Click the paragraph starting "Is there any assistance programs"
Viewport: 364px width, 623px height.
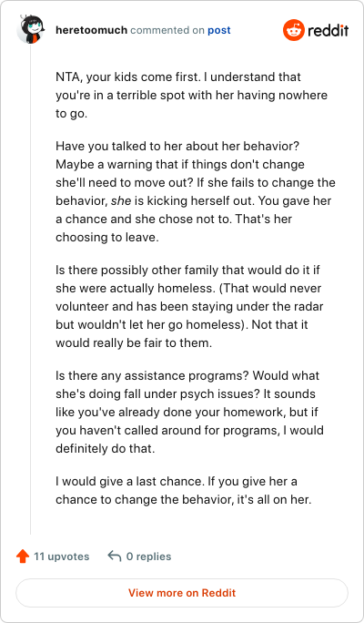(x=190, y=412)
